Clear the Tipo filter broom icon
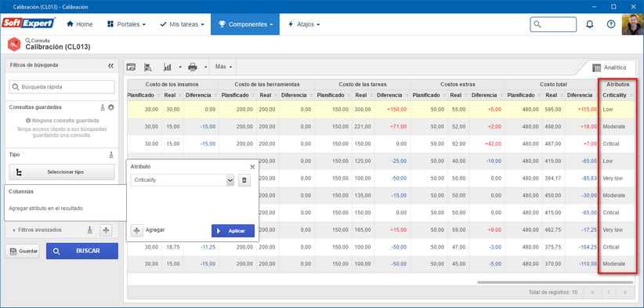Screen dimensions: 644x308 pyautogui.click(x=111, y=155)
